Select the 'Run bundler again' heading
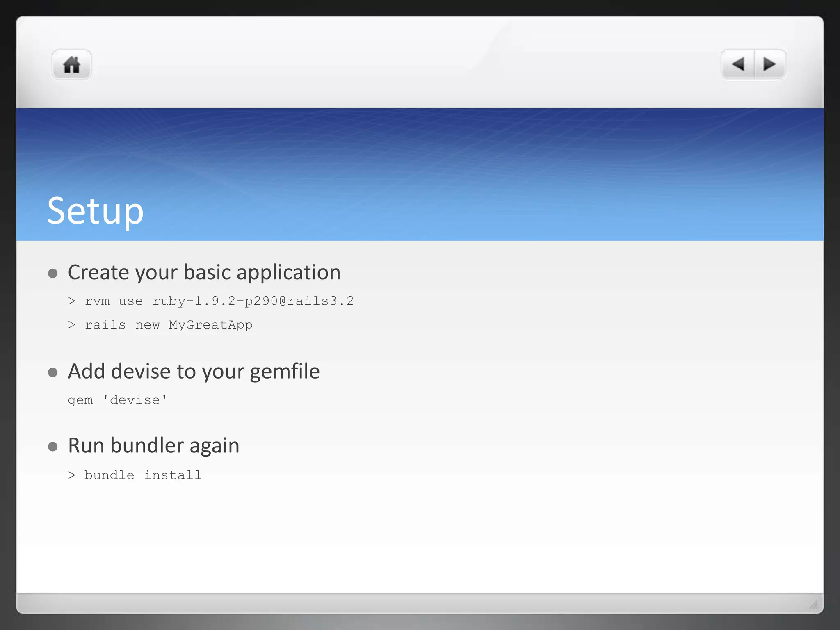The width and height of the screenshot is (840, 630). (153, 446)
